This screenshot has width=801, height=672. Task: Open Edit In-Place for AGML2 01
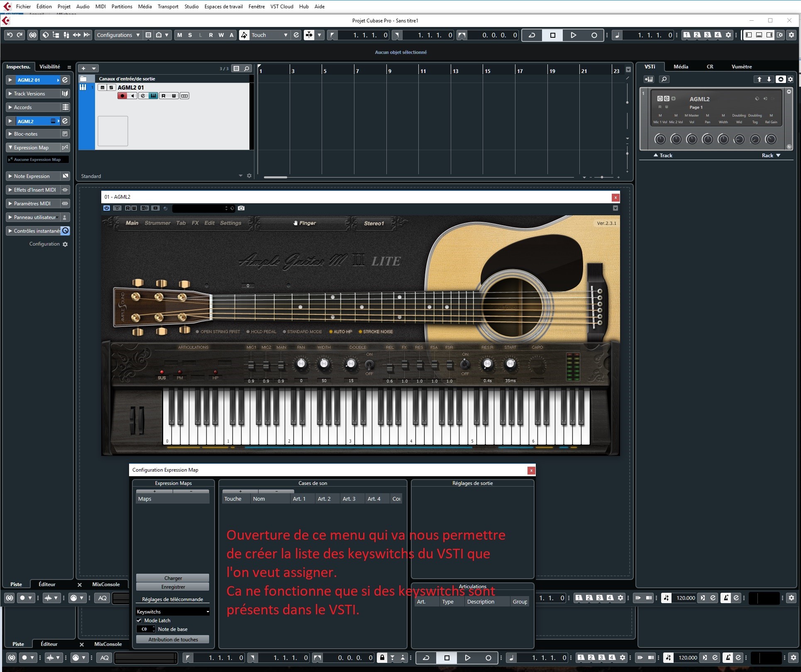point(153,95)
